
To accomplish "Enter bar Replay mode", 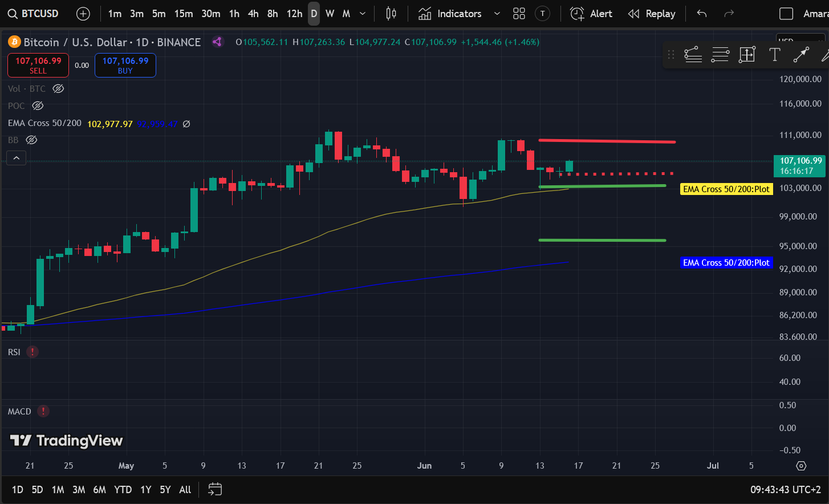I will click(652, 13).
